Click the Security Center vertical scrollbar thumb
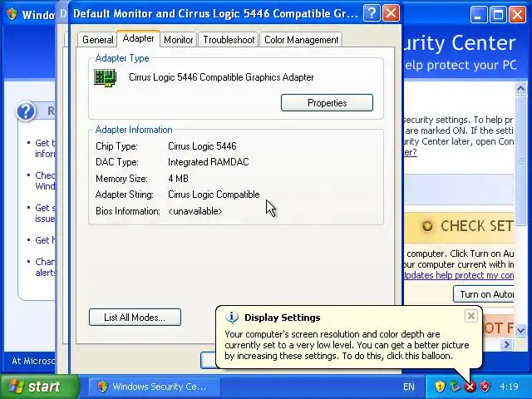The width and height of the screenshot is (532, 399). [521, 162]
